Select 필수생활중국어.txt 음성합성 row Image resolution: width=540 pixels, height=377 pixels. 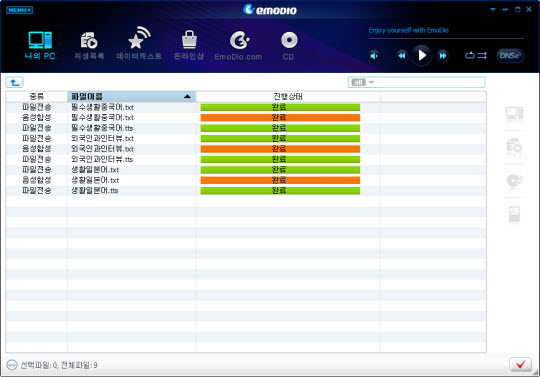tap(246, 118)
